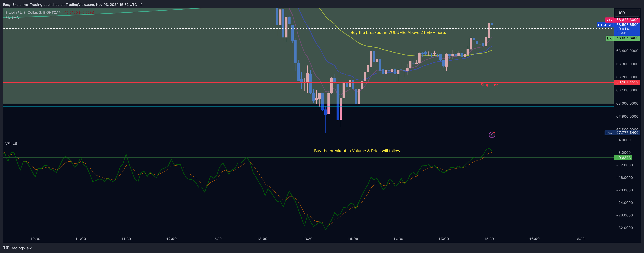The height and width of the screenshot is (253, 644).
Task: Click the 15:00 time axis label
Action: (443, 239)
